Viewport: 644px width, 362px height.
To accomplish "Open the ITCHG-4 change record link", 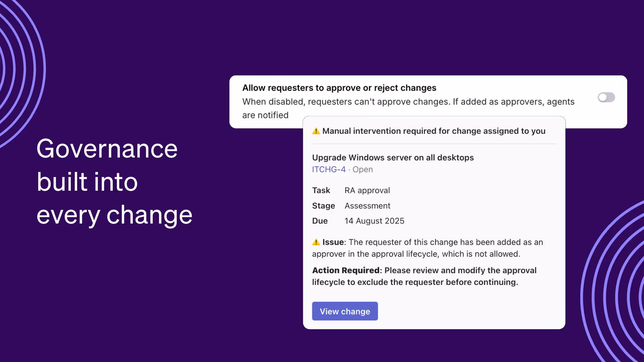I will tap(328, 169).
